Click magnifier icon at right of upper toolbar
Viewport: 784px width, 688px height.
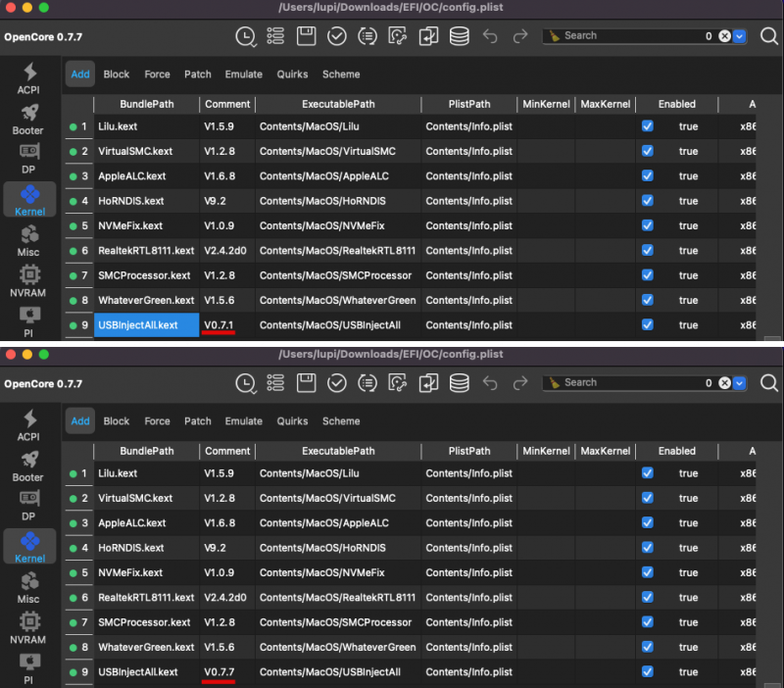[x=769, y=36]
